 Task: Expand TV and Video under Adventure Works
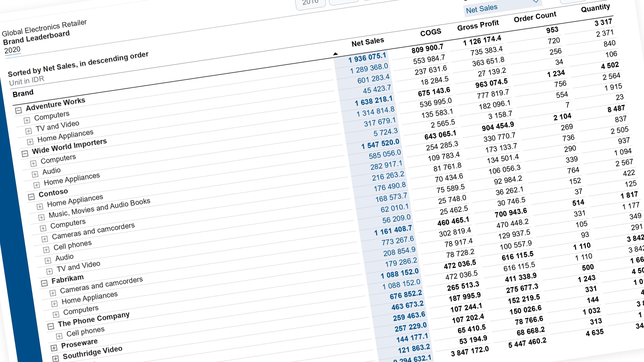tap(29, 131)
